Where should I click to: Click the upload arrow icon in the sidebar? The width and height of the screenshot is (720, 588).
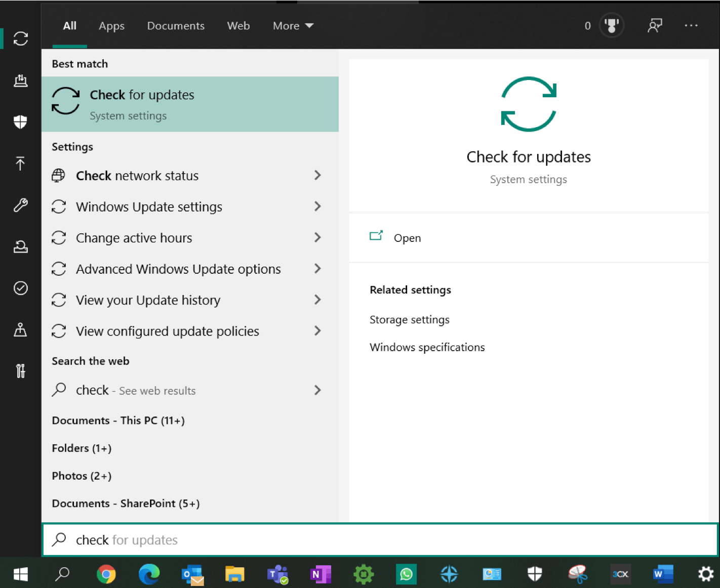pos(20,164)
